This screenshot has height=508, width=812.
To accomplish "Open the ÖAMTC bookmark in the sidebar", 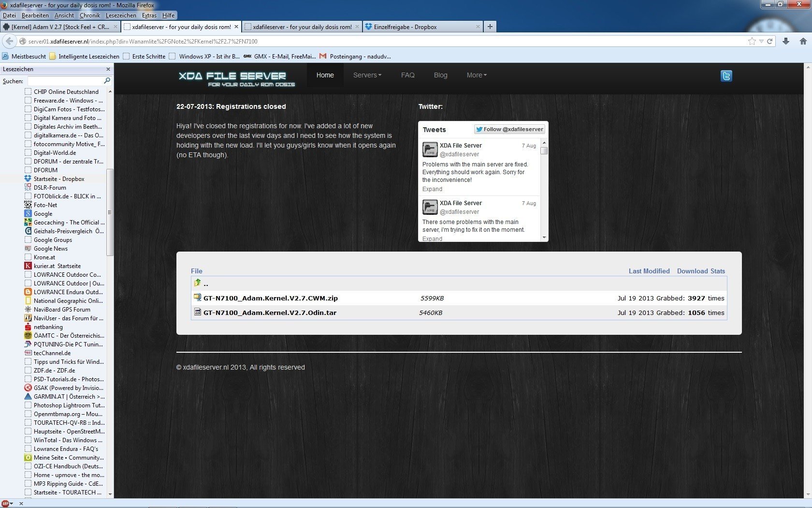I will click(64, 336).
